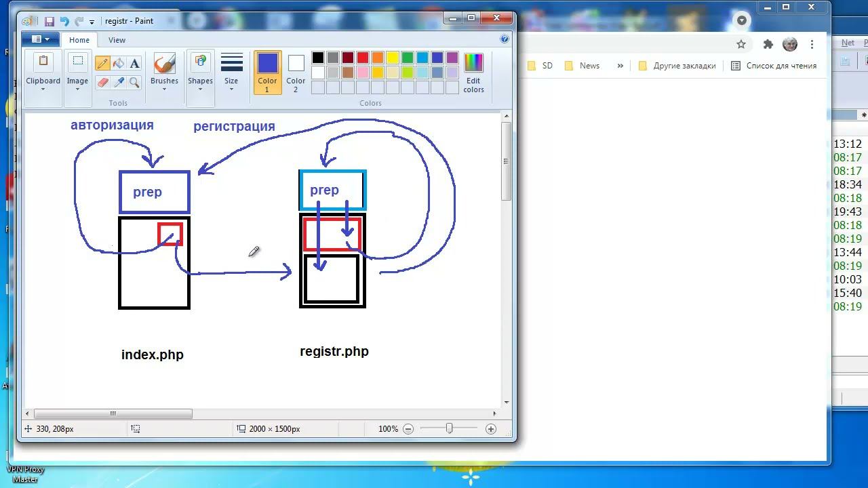The width and height of the screenshot is (868, 488).
Task: Click the zoom in plus button
Action: (491, 429)
